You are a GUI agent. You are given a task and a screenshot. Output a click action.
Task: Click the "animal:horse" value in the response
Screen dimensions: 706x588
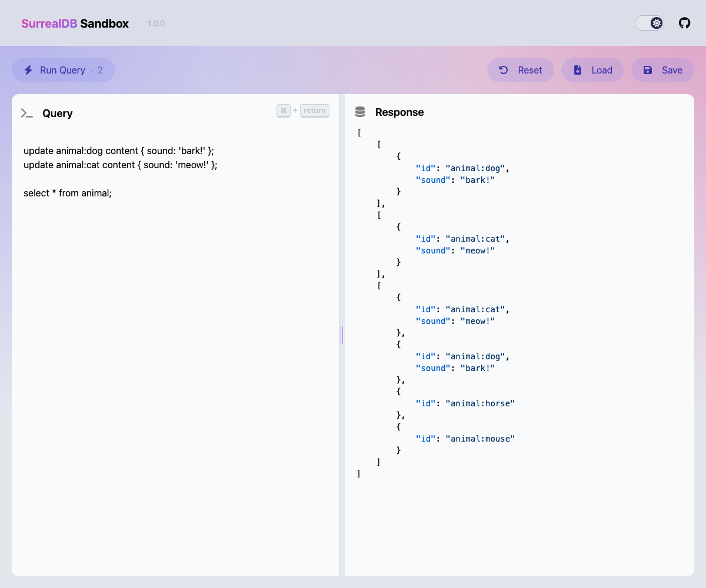[x=480, y=403]
